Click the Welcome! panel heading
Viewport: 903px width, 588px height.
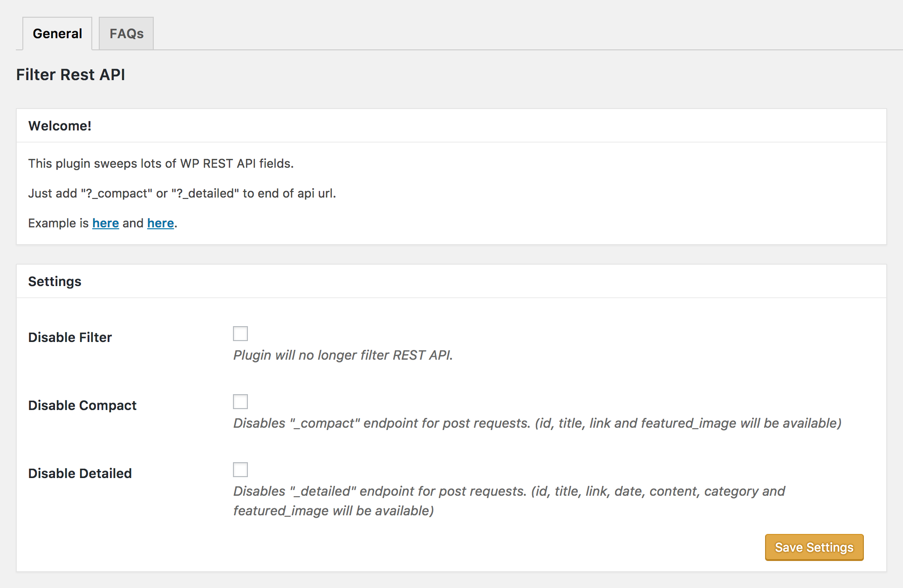click(x=60, y=126)
